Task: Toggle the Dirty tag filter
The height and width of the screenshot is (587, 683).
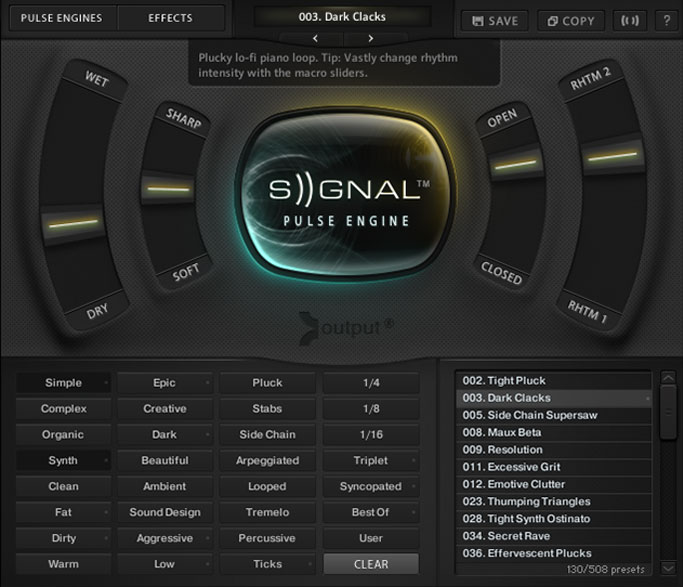Action: point(64,538)
